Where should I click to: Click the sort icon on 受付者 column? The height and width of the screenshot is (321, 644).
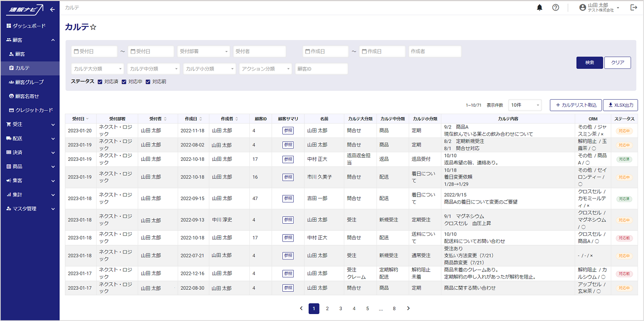click(x=165, y=119)
